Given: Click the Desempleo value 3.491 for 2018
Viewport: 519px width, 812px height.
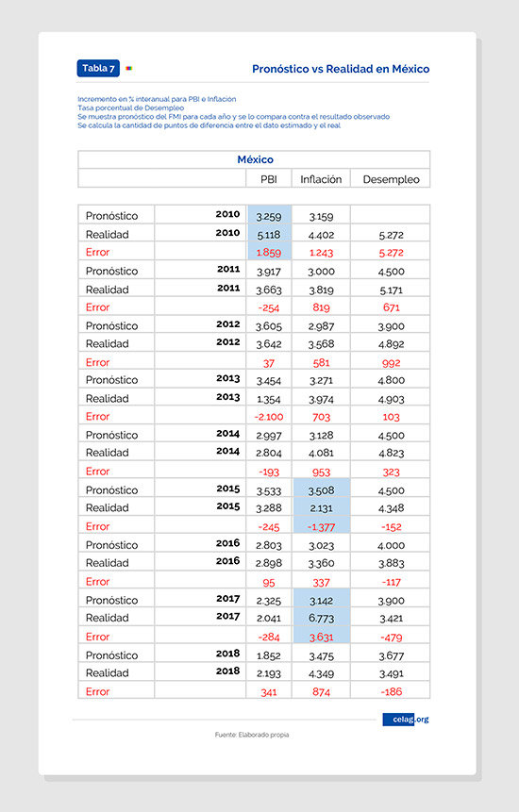Looking at the screenshot, I should tap(391, 673).
